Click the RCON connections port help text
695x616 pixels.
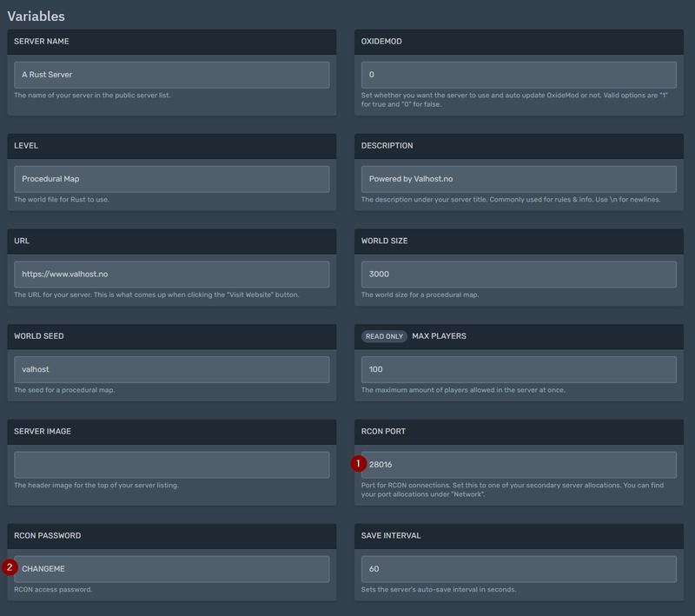[513, 490]
